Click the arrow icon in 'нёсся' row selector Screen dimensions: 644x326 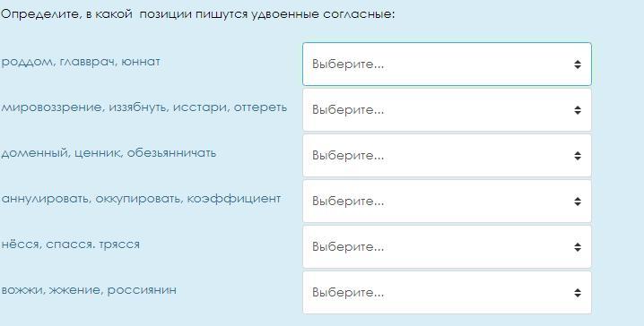coord(578,247)
